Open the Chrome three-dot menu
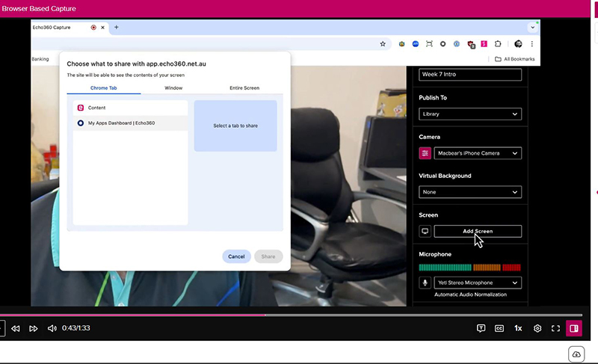Viewport: 598px width, 364px height. (531, 44)
